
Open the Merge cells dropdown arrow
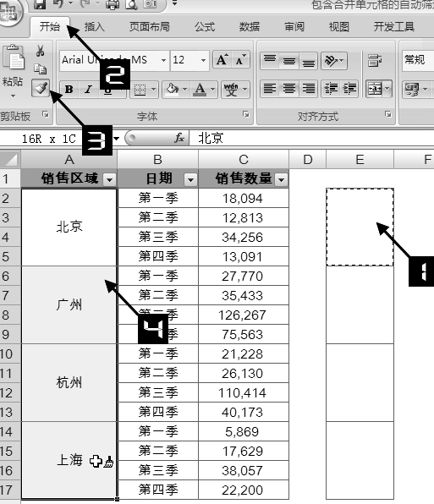387,89
